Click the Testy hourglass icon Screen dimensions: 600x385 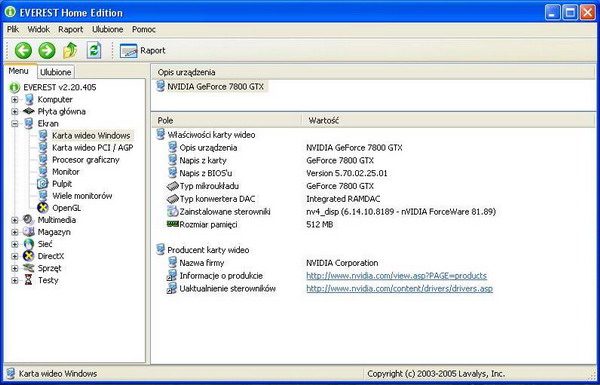pyautogui.click(x=29, y=280)
